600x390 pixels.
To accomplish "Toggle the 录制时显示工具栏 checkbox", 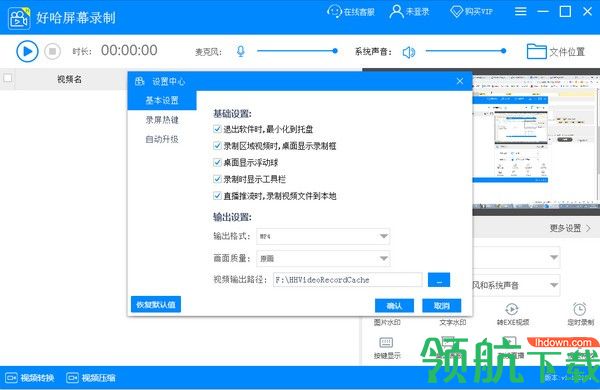I will (217, 179).
